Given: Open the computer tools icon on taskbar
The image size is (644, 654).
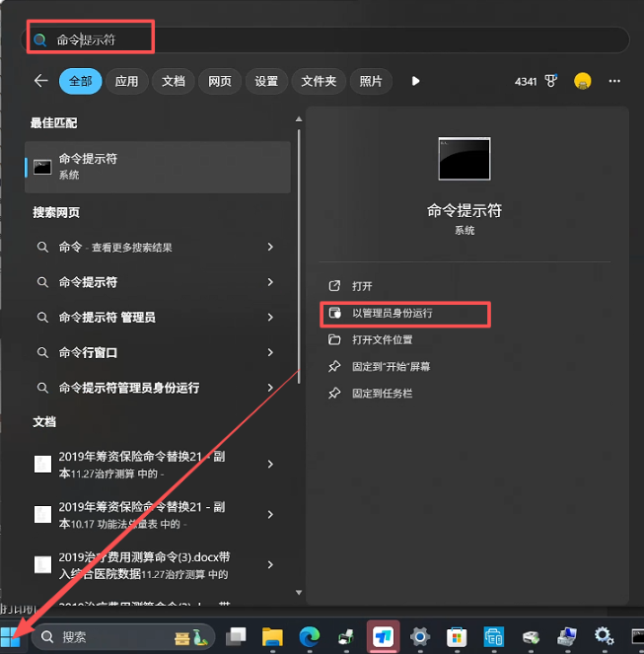Looking at the screenshot, I should click(567, 637).
